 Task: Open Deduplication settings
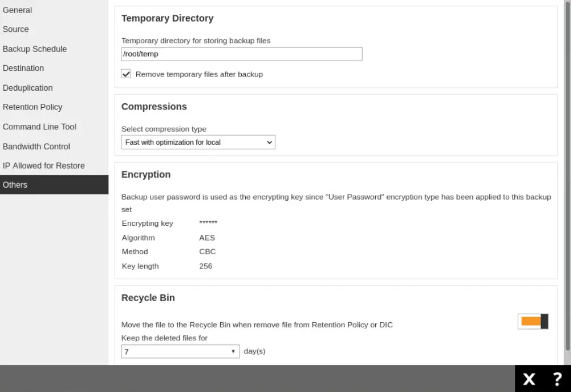pos(28,88)
